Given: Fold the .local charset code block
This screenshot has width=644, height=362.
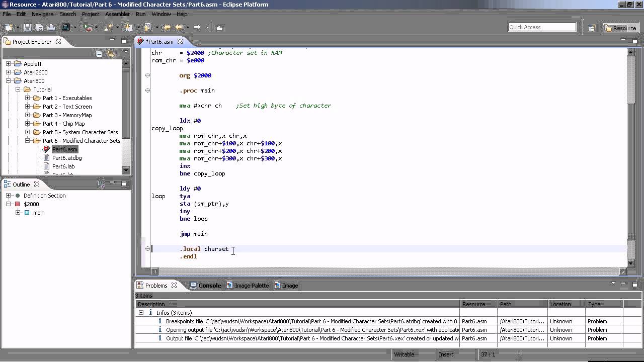Looking at the screenshot, I should click(x=147, y=249).
